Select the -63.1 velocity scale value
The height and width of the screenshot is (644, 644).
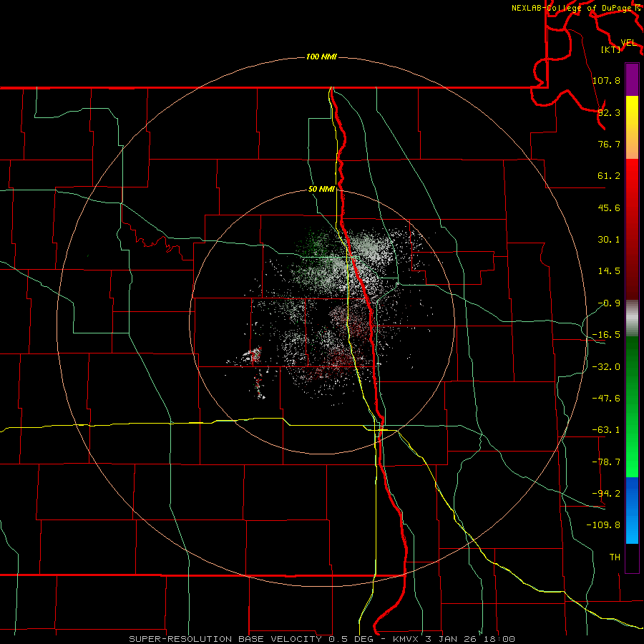click(606, 430)
